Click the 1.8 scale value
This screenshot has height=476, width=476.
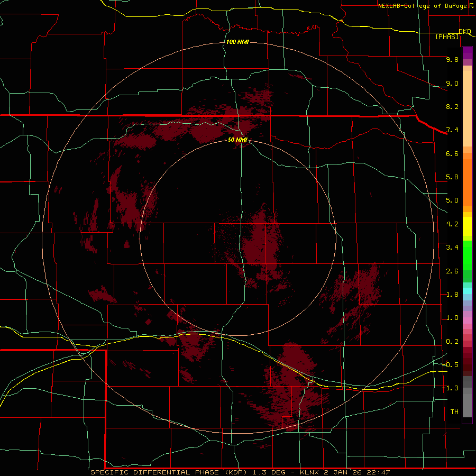pyautogui.click(x=452, y=295)
